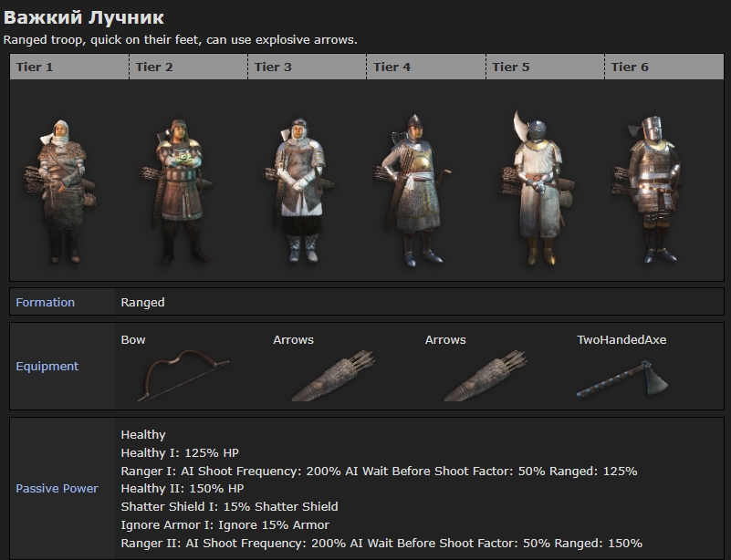731x560 pixels.
Task: Click the Ranger II passive description line
Action: [381, 543]
